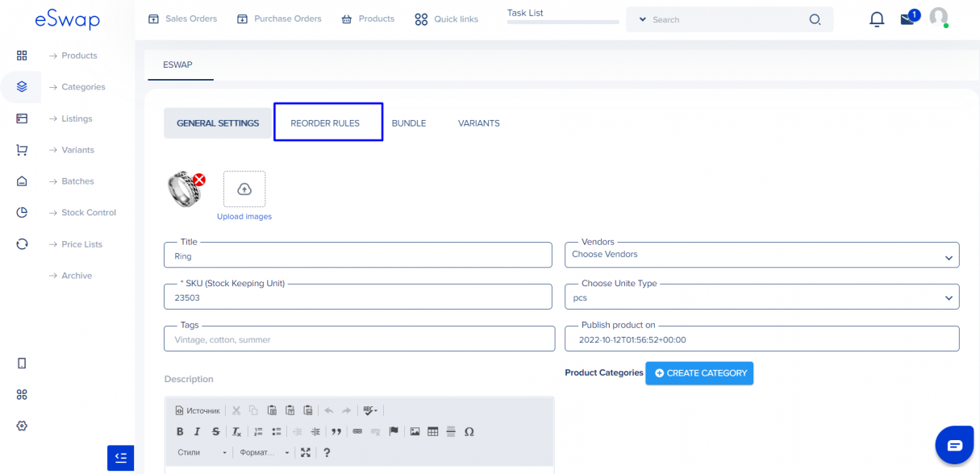Insert an image in the description editor
The height and width of the screenshot is (474, 980).
(x=416, y=431)
